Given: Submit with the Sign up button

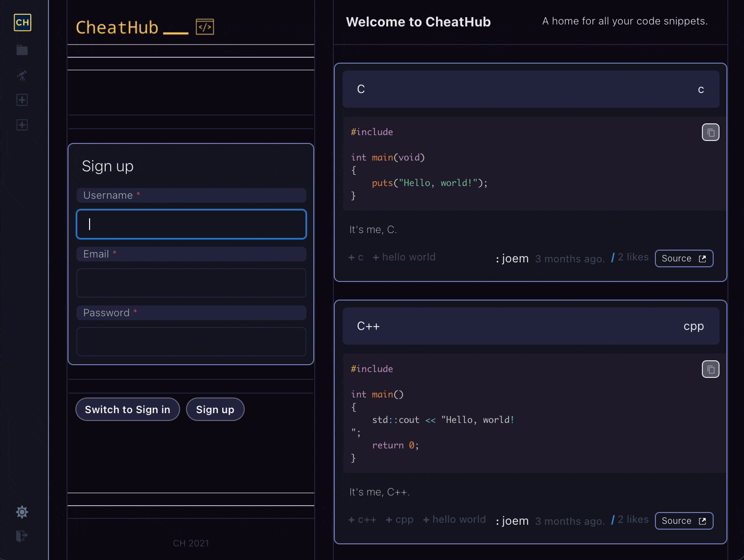Looking at the screenshot, I should point(215,409).
